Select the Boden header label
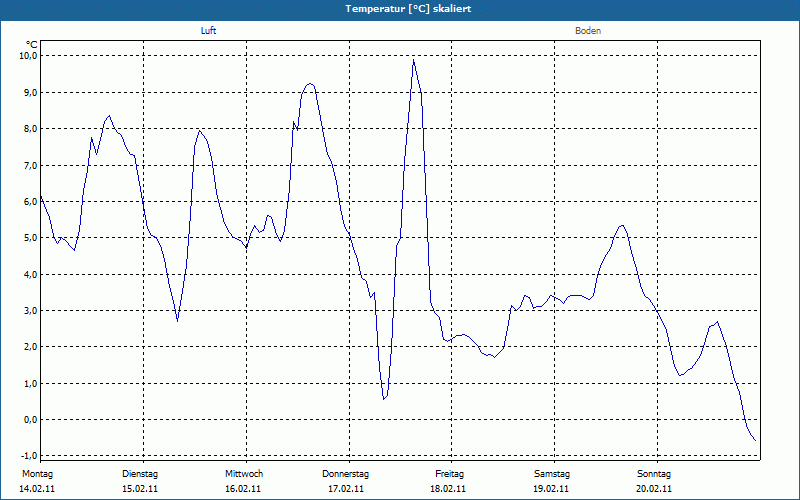This screenshot has width=800, height=500. pos(588,31)
